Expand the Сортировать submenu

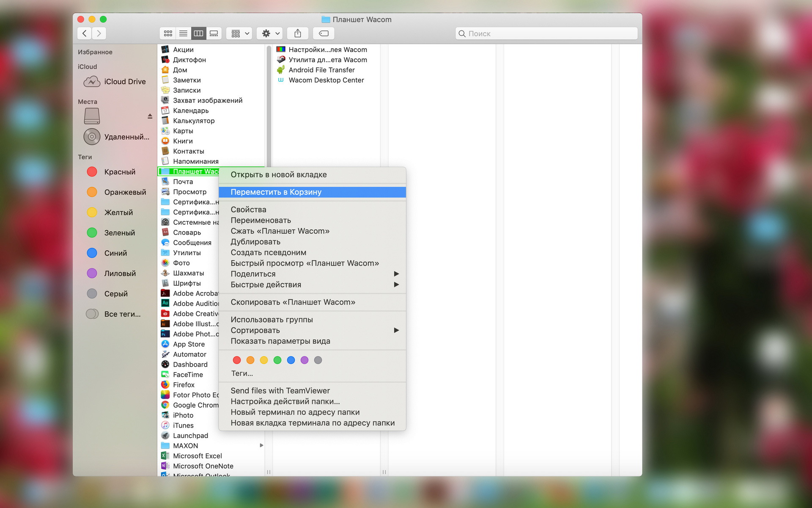[x=312, y=330]
